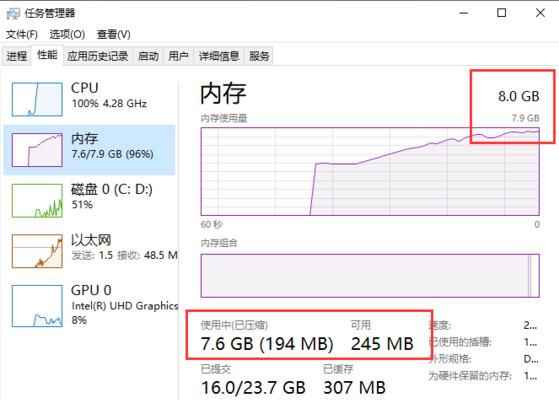Viewport: 559px width, 400px height.
Task: Select the GPU 0 graph thumbnail
Action: [37, 306]
